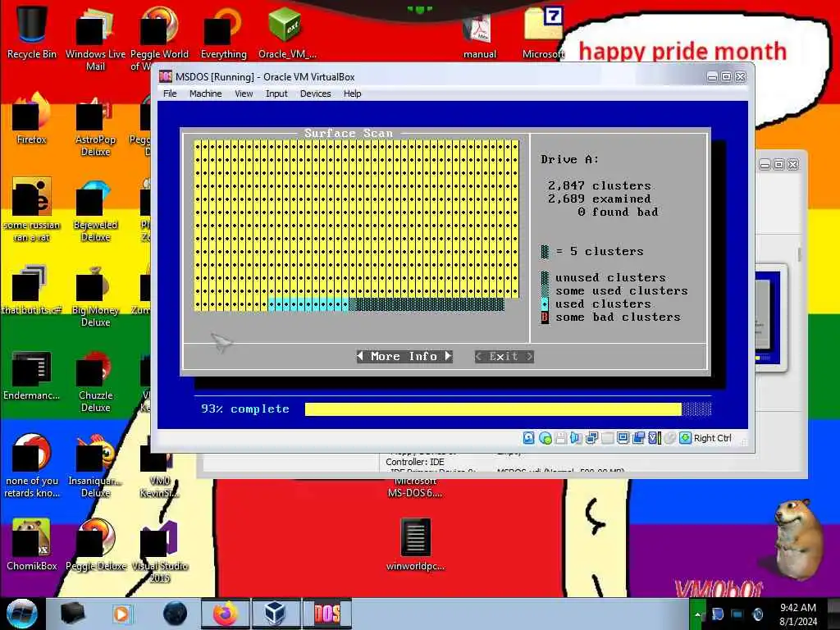Image resolution: width=840 pixels, height=630 pixels.
Task: Select the Everything desktop icon
Action: pos(223,32)
